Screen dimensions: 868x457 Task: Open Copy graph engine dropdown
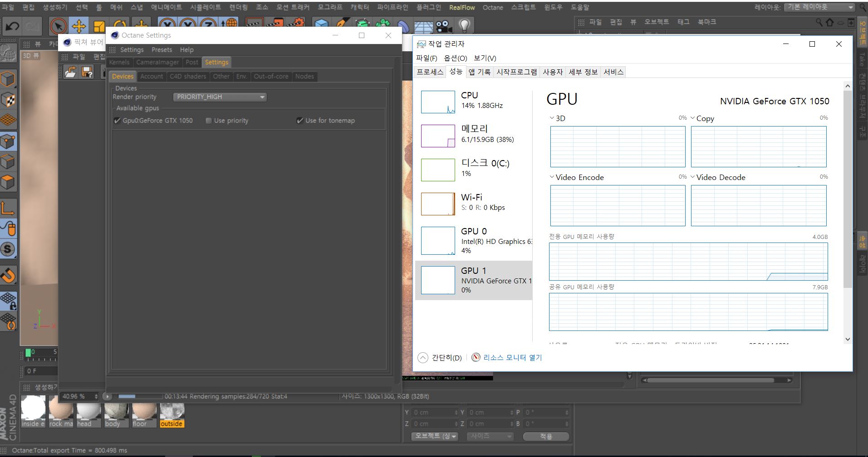point(692,118)
